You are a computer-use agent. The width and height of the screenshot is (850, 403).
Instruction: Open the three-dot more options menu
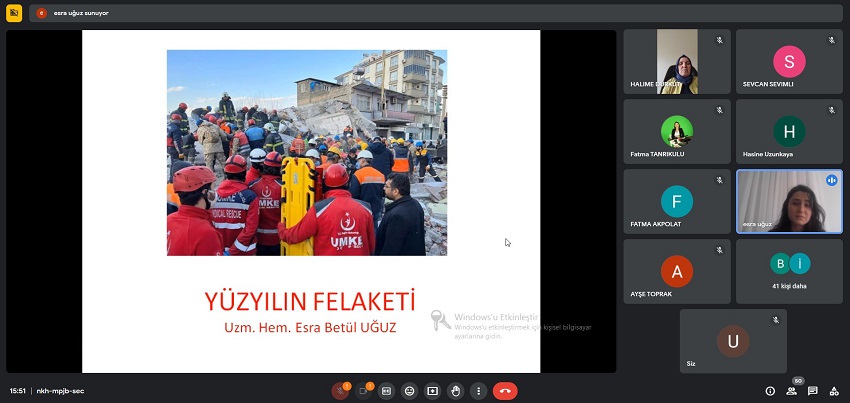479,391
